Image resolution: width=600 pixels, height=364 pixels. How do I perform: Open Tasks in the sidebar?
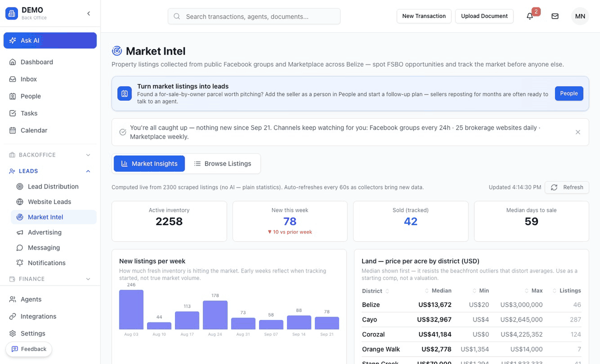50,113
